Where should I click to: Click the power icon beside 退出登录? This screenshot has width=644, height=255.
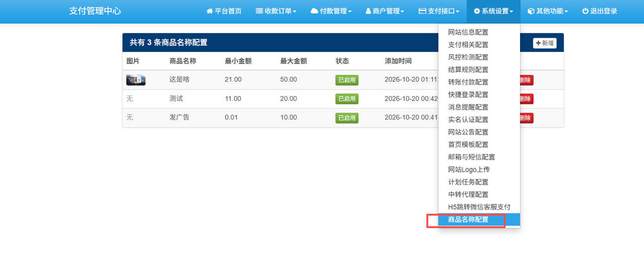(x=585, y=11)
